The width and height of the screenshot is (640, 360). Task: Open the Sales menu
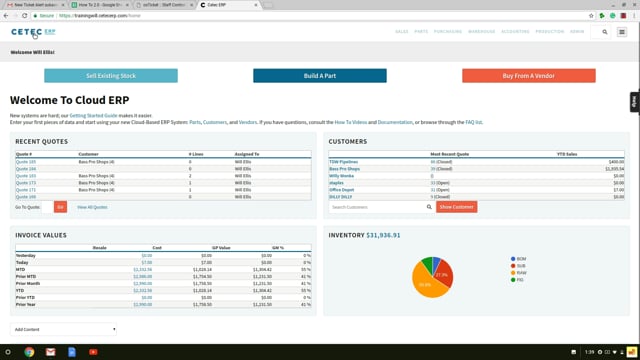tap(402, 31)
